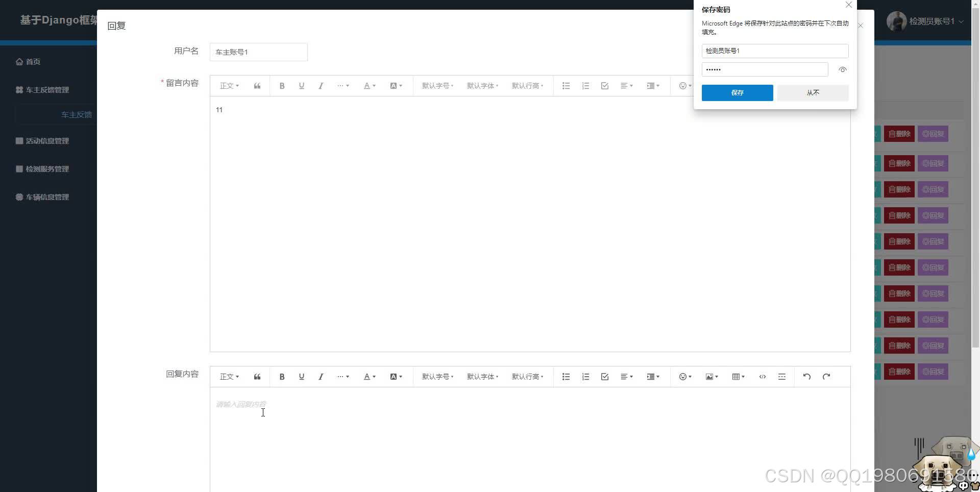980x492 pixels.
Task: Open emoji picker in the message content editor
Action: pyautogui.click(x=685, y=86)
